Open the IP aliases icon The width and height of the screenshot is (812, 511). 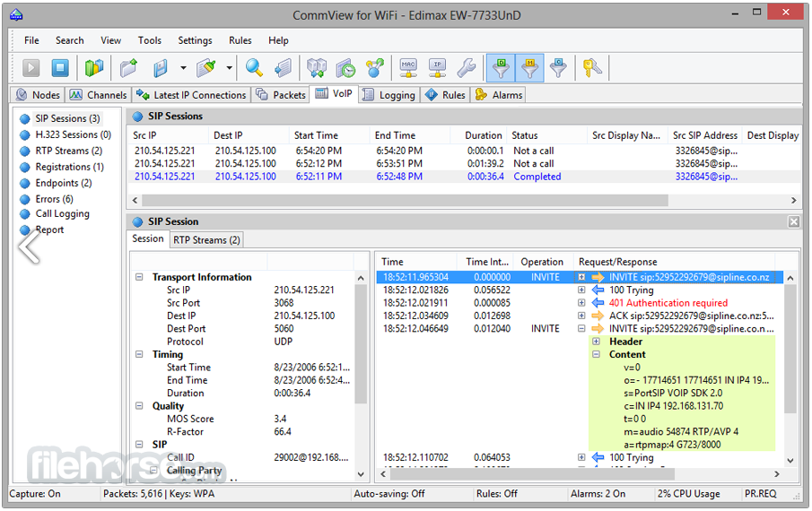click(438, 68)
